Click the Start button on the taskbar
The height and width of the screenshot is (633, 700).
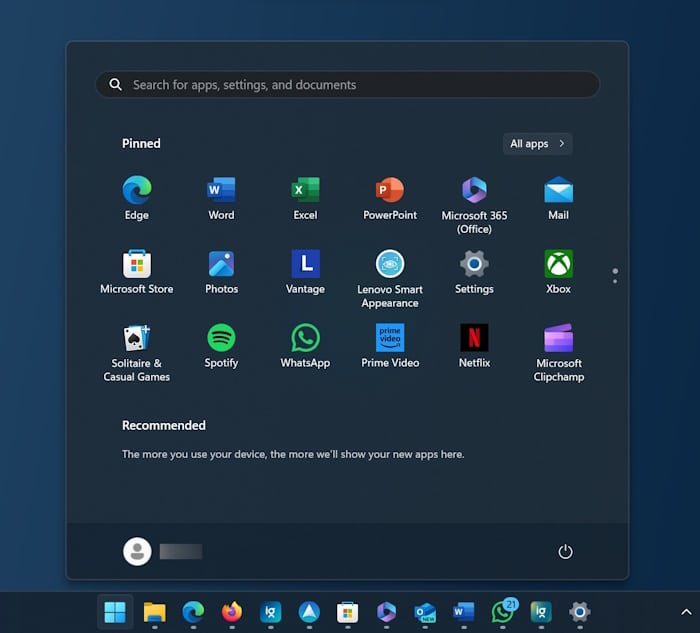tap(115, 612)
